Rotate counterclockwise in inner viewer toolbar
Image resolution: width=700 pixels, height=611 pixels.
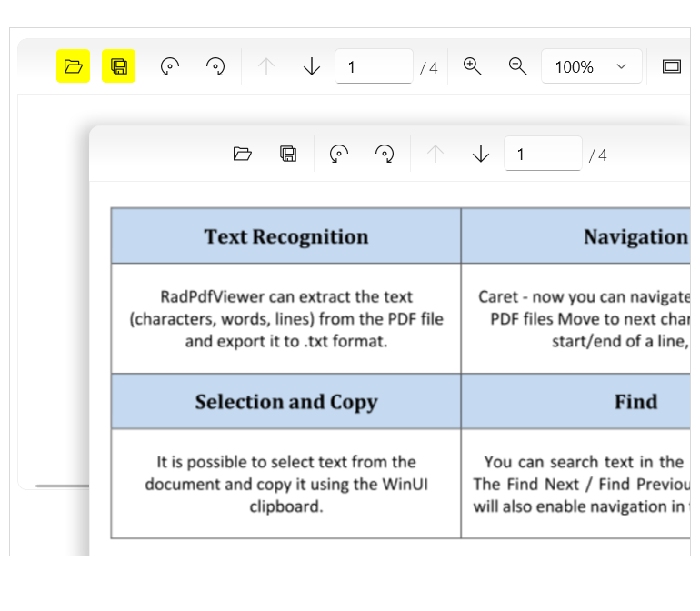[339, 154]
